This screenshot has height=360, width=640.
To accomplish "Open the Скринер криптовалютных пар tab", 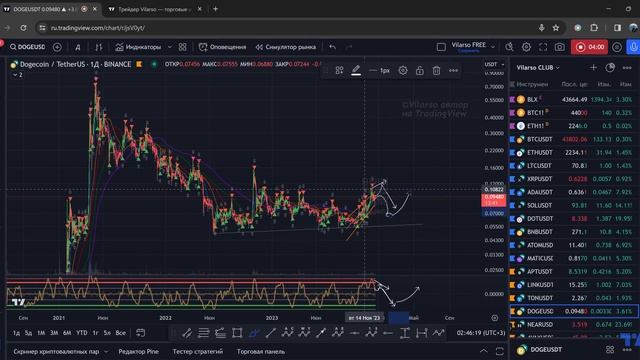I will [56, 351].
